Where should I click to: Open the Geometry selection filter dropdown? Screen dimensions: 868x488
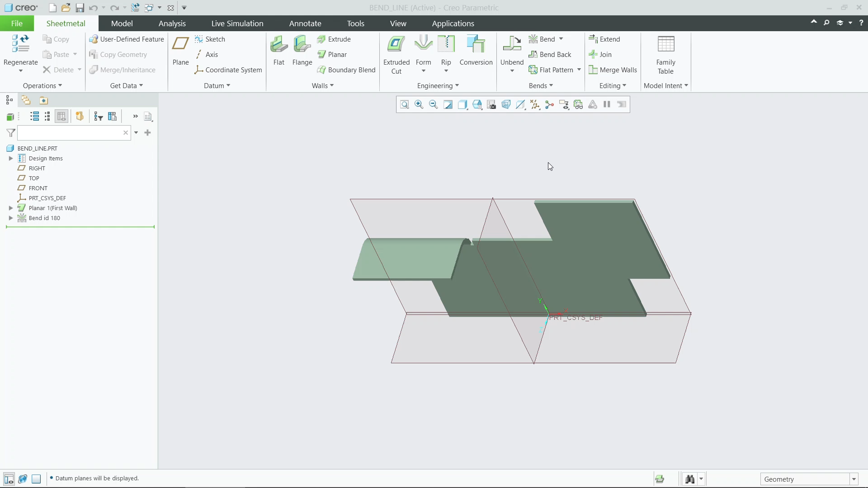(854, 479)
